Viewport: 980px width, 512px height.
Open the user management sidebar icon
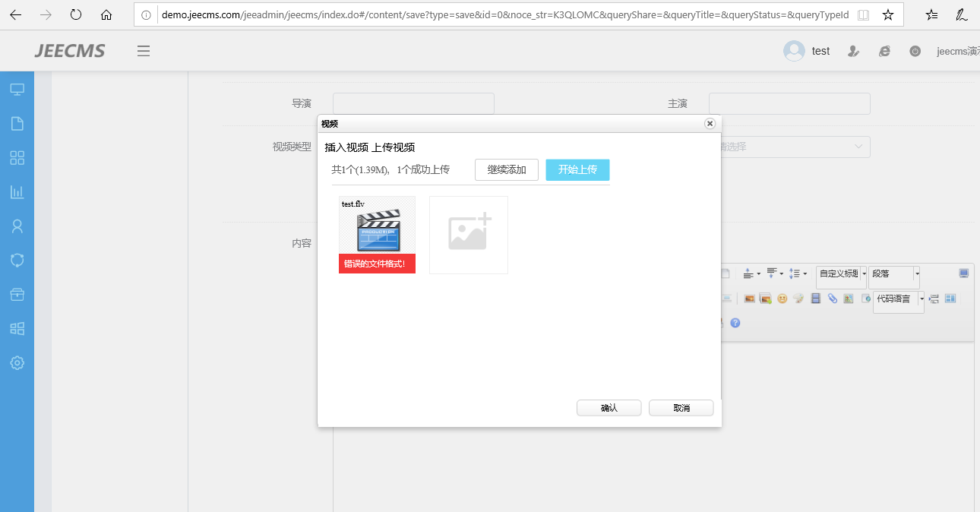[17, 226]
